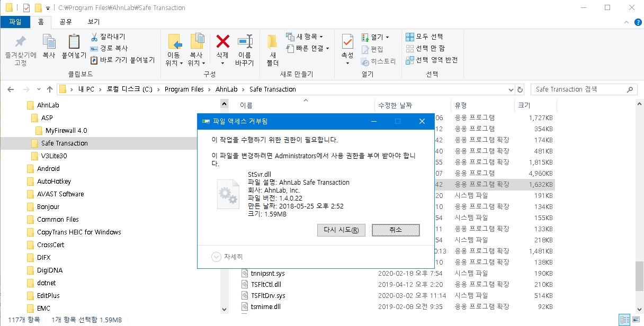The image size is (644, 326).
Task: Select CopyTrans HEIC for Windows folder
Action: (79, 232)
